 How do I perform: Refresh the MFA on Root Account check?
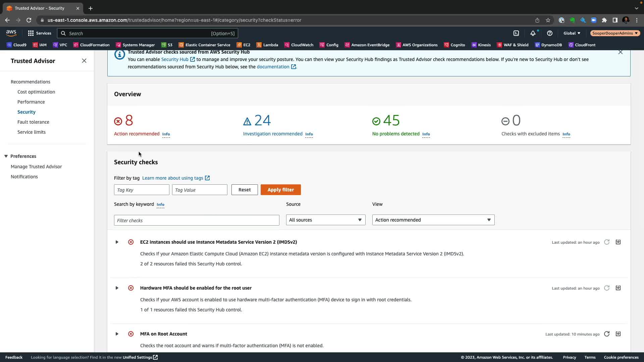coord(607,334)
